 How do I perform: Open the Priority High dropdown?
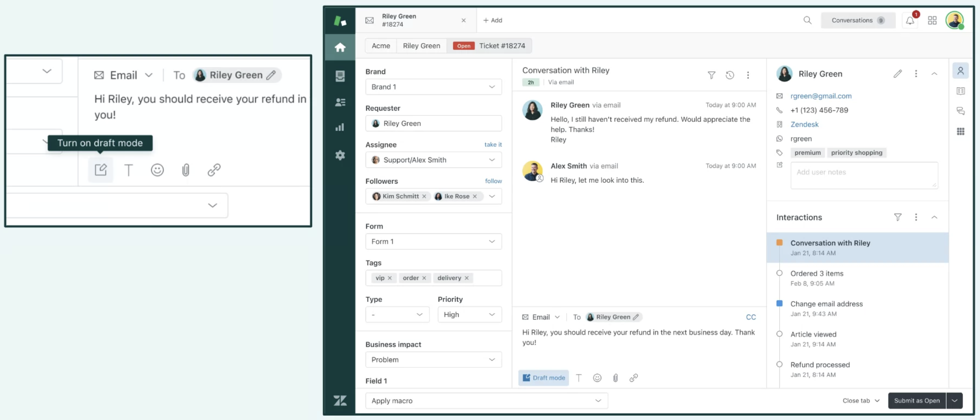coord(469,314)
